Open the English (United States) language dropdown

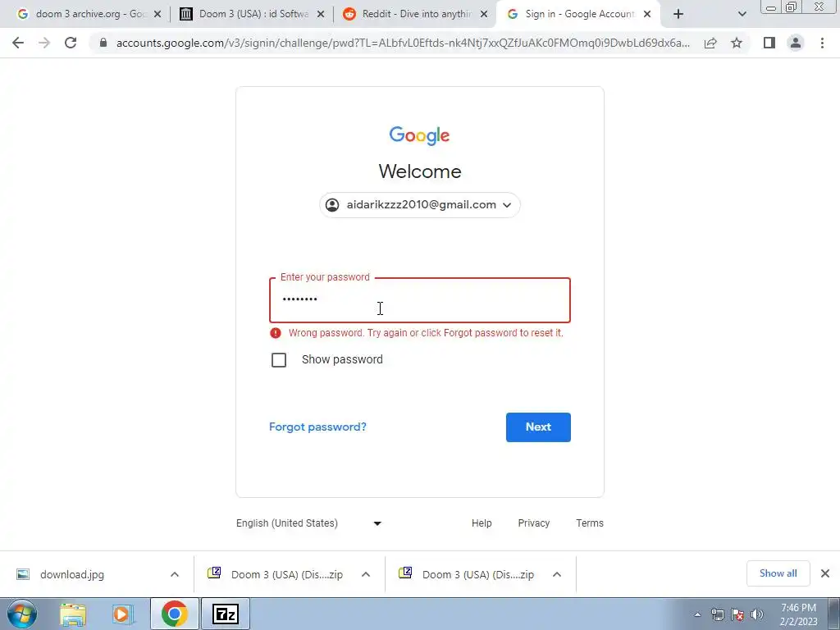(309, 523)
